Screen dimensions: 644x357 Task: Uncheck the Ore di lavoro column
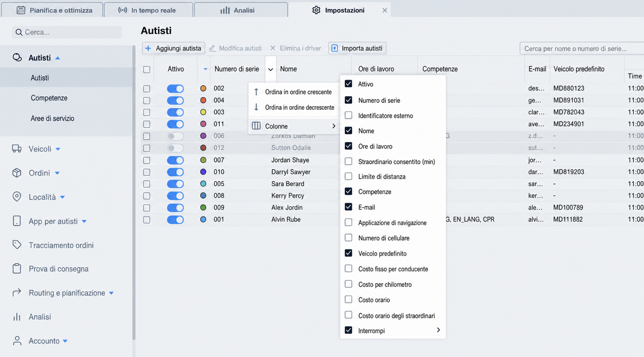pyautogui.click(x=348, y=146)
